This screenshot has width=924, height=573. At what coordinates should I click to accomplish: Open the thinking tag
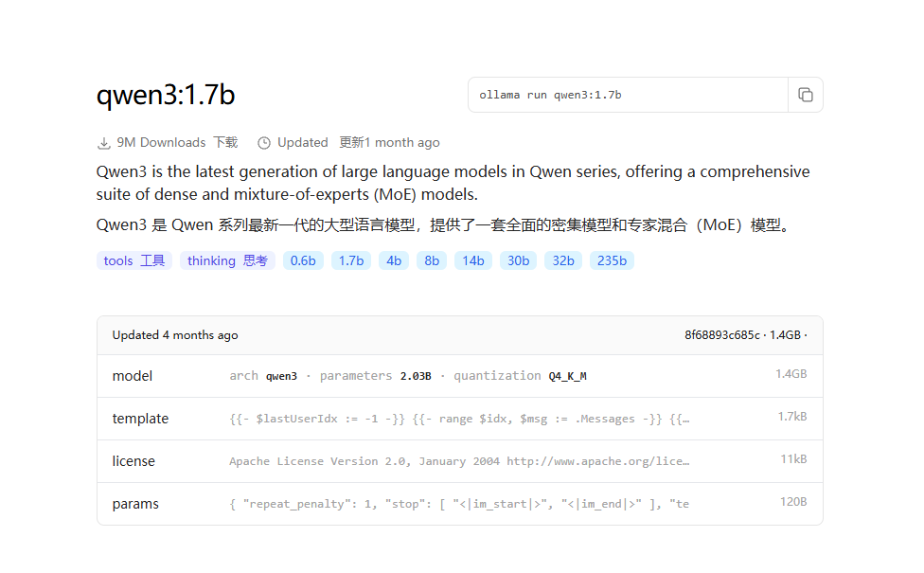coord(227,260)
